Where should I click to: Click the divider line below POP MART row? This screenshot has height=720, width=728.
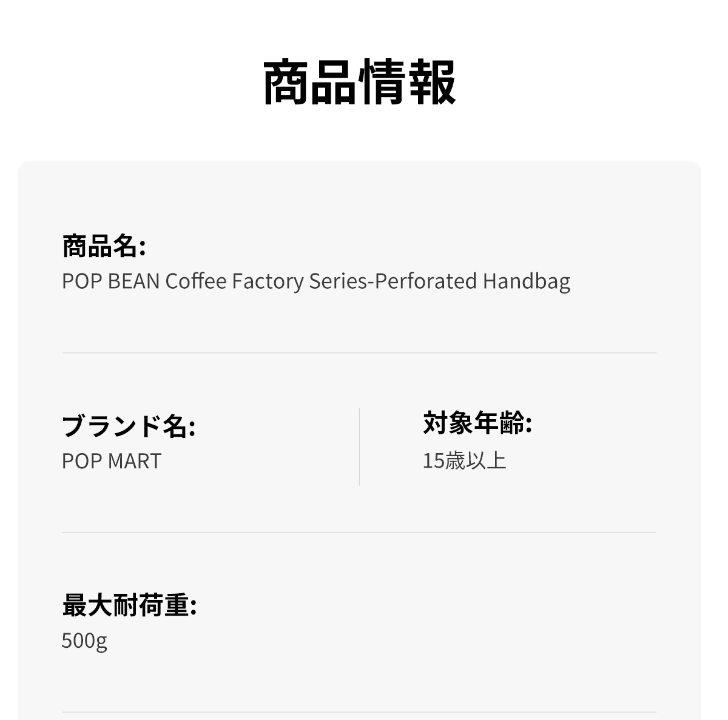click(x=359, y=533)
